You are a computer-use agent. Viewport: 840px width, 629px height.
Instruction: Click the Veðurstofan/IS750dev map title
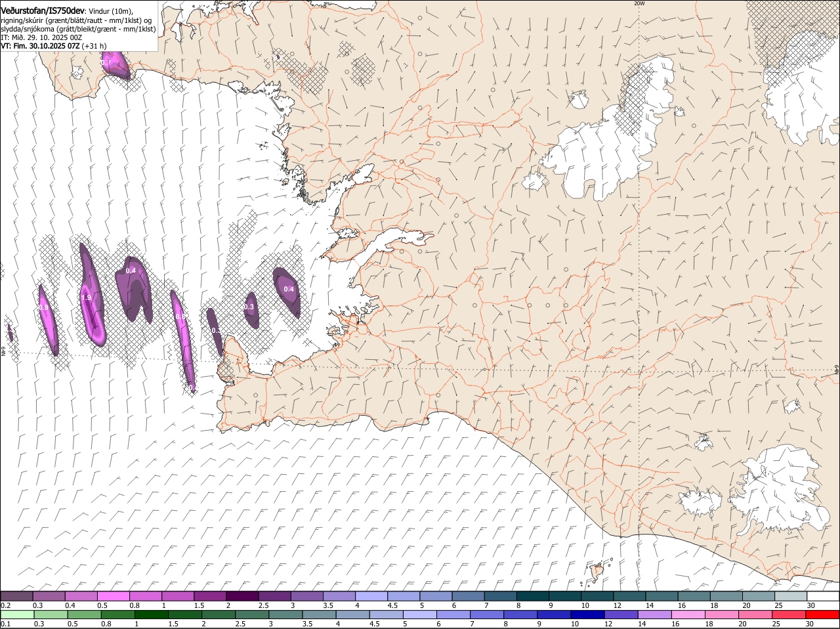[43, 11]
